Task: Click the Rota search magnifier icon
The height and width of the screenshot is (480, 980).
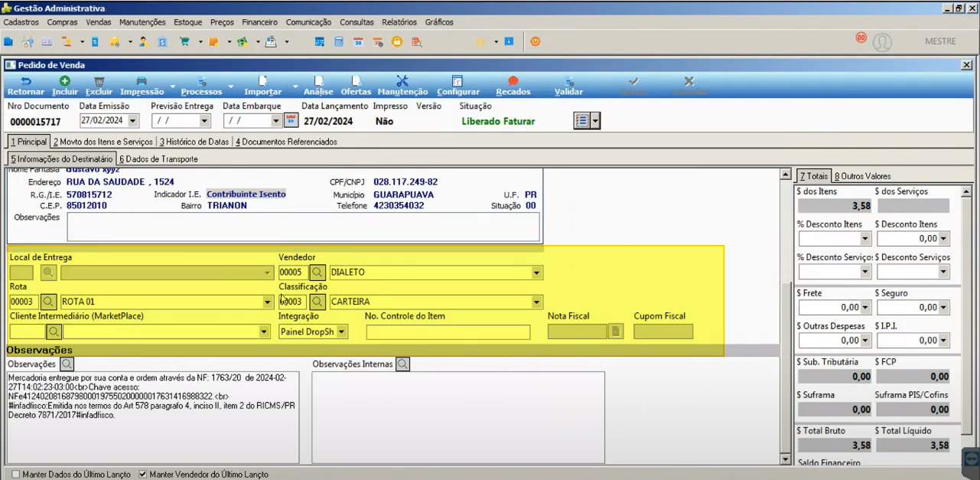Action: tap(48, 302)
